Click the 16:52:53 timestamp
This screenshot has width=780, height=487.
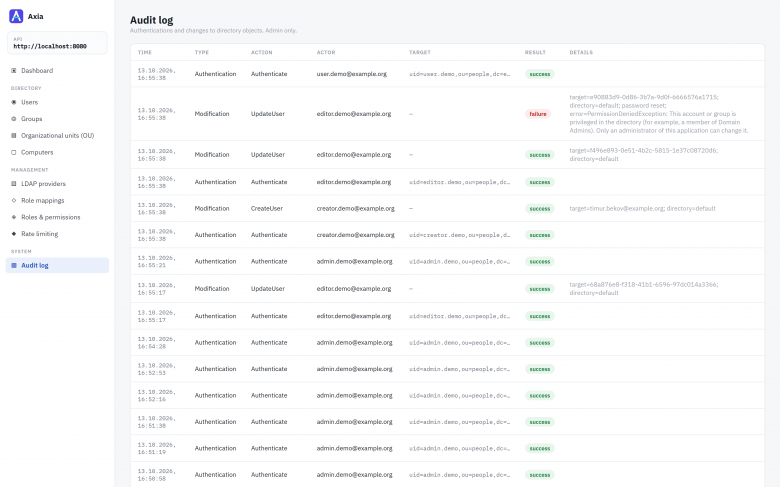[157, 369]
